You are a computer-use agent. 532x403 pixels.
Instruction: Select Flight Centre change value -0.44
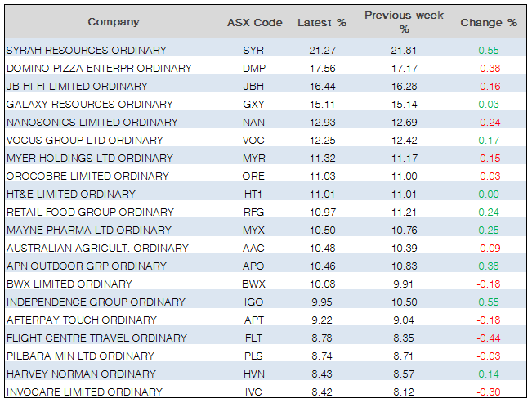489,338
